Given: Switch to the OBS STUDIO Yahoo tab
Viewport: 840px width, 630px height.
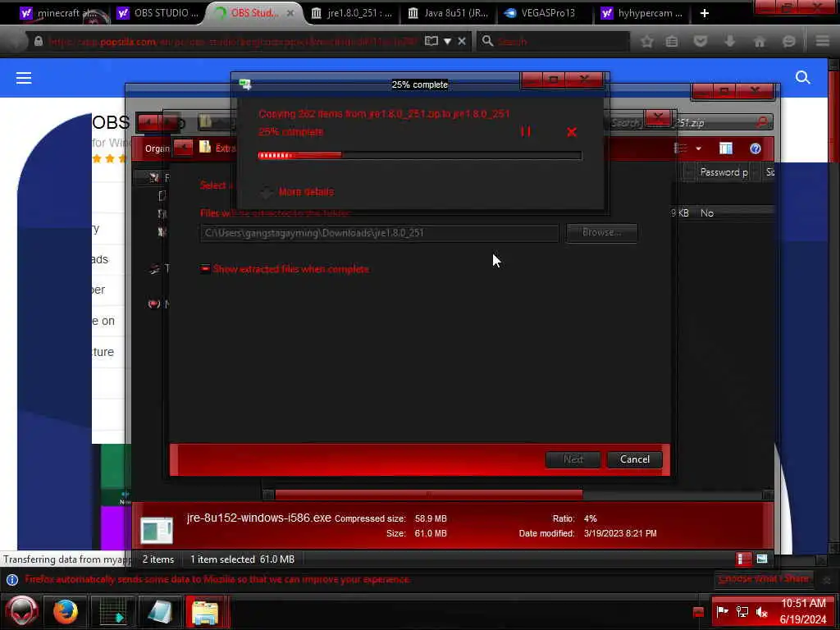Looking at the screenshot, I should point(159,13).
